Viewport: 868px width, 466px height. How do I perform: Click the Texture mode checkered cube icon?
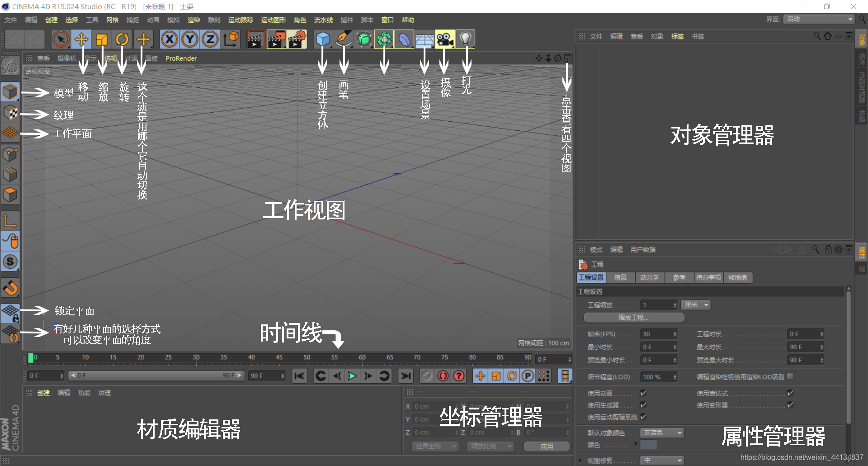point(10,113)
